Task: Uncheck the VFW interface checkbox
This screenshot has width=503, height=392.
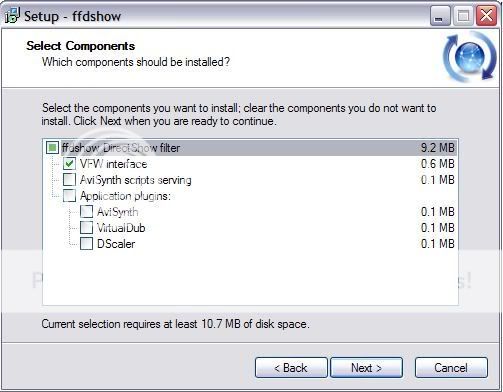Action: pyautogui.click(x=69, y=163)
